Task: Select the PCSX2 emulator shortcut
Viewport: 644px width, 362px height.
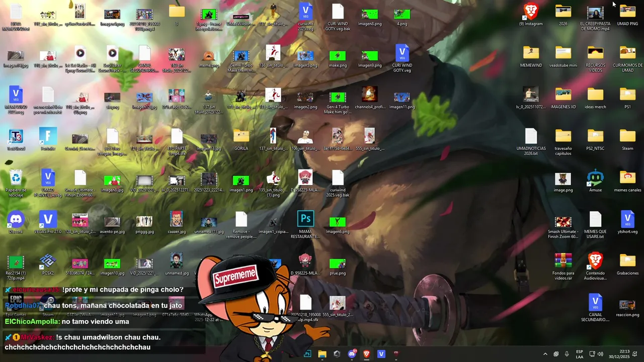Action: tap(48, 264)
